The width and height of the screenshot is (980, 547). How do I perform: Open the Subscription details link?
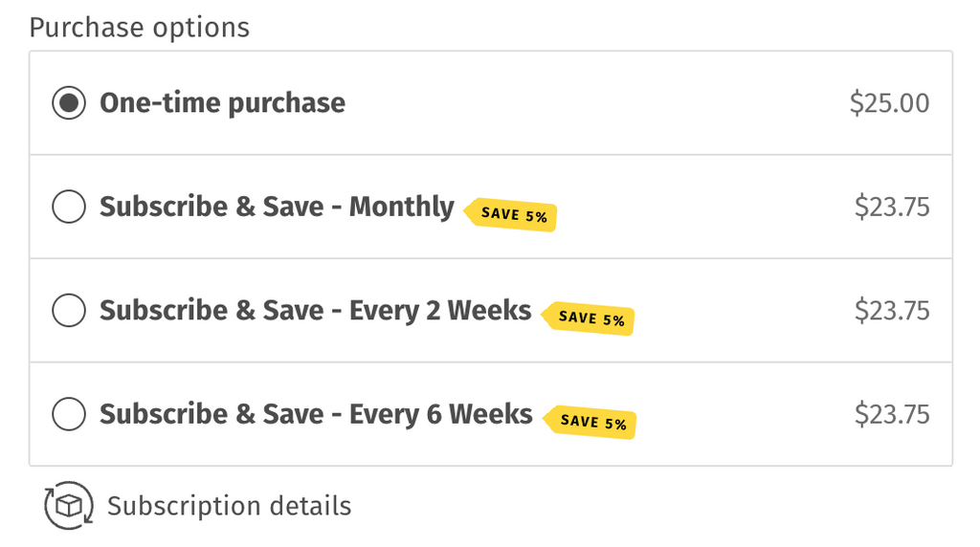(x=229, y=506)
